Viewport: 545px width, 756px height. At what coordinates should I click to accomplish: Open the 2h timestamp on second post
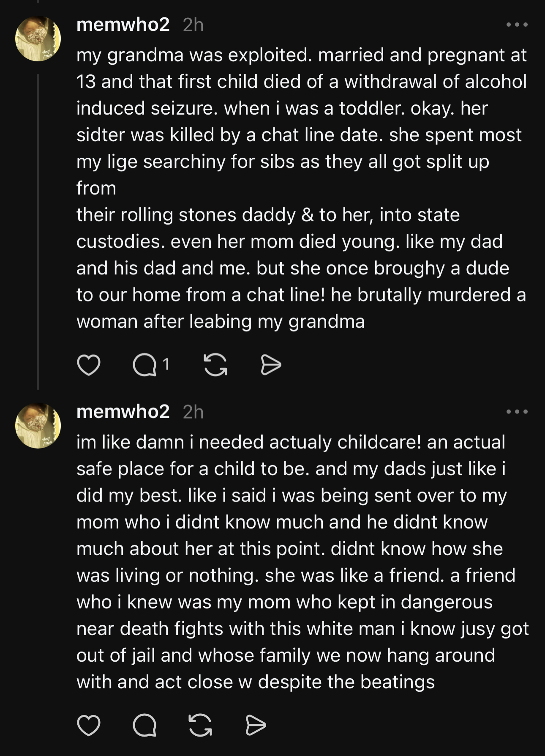(193, 412)
